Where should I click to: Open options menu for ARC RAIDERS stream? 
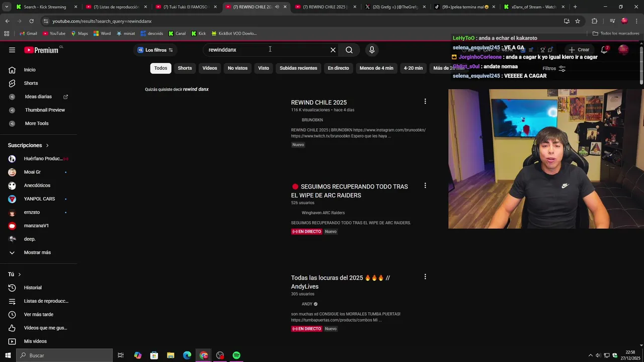(x=425, y=186)
